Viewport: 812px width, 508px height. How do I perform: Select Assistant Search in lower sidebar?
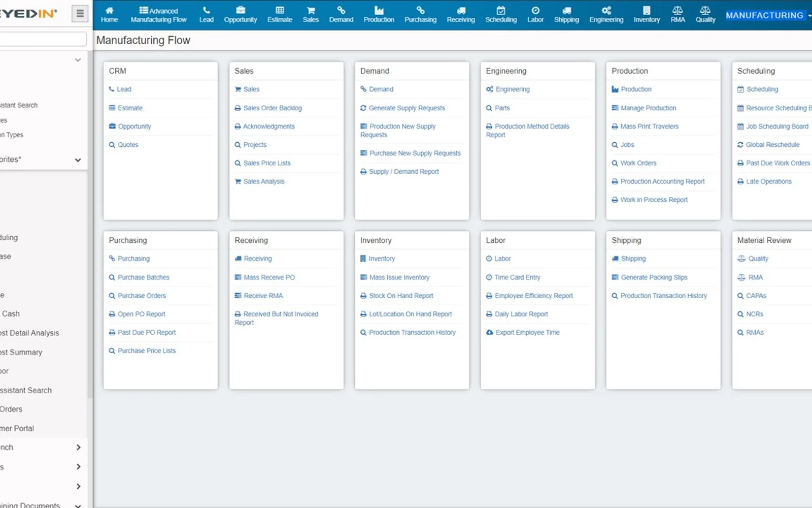(x=26, y=391)
